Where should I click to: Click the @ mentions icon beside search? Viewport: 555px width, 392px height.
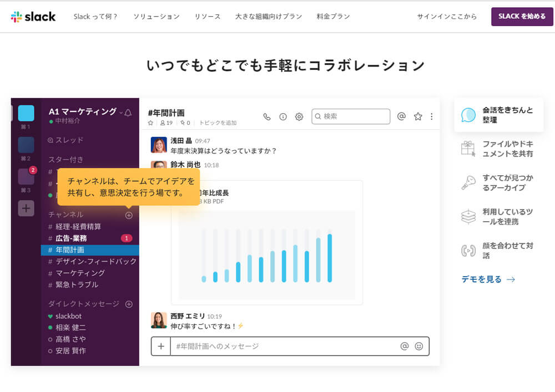401,116
